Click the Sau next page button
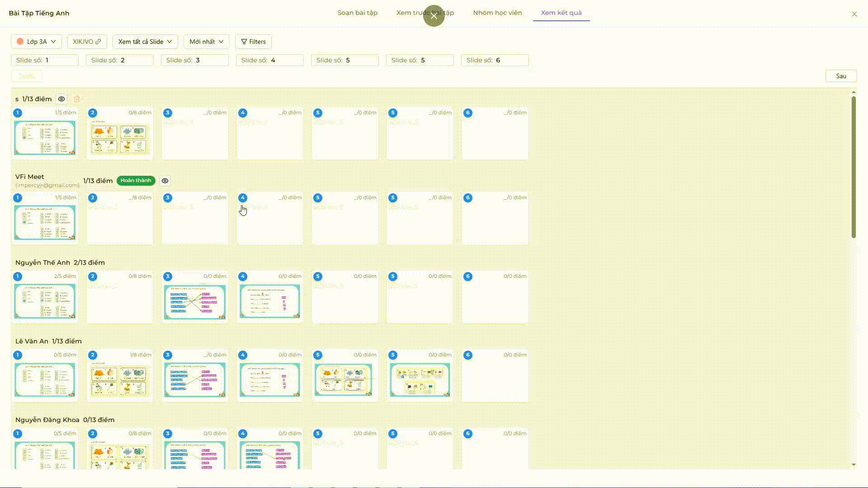The image size is (868, 488). tap(841, 76)
